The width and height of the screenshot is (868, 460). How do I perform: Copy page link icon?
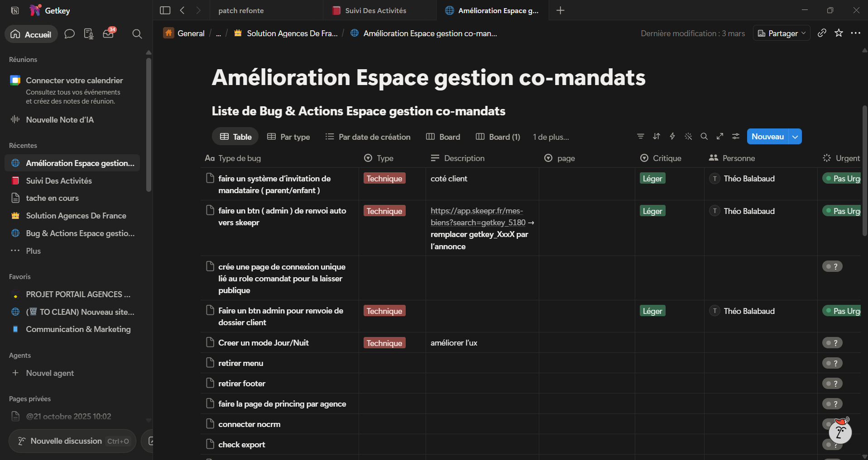822,33
